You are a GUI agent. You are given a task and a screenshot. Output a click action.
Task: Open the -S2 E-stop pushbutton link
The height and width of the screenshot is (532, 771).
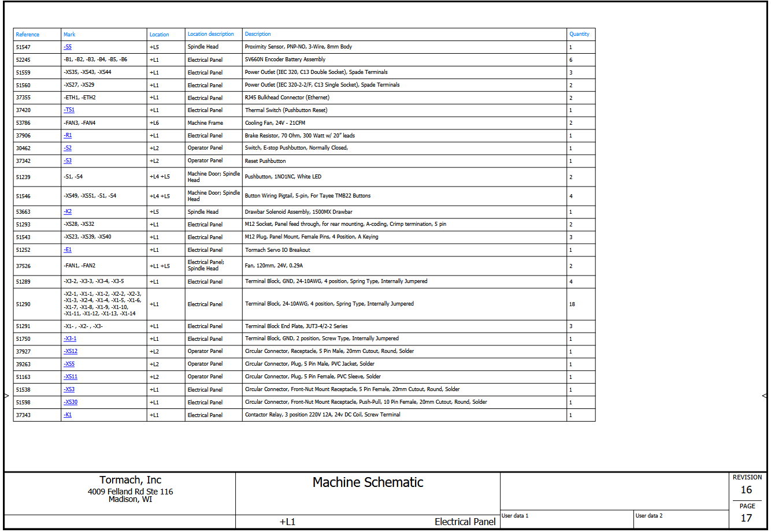(x=68, y=148)
